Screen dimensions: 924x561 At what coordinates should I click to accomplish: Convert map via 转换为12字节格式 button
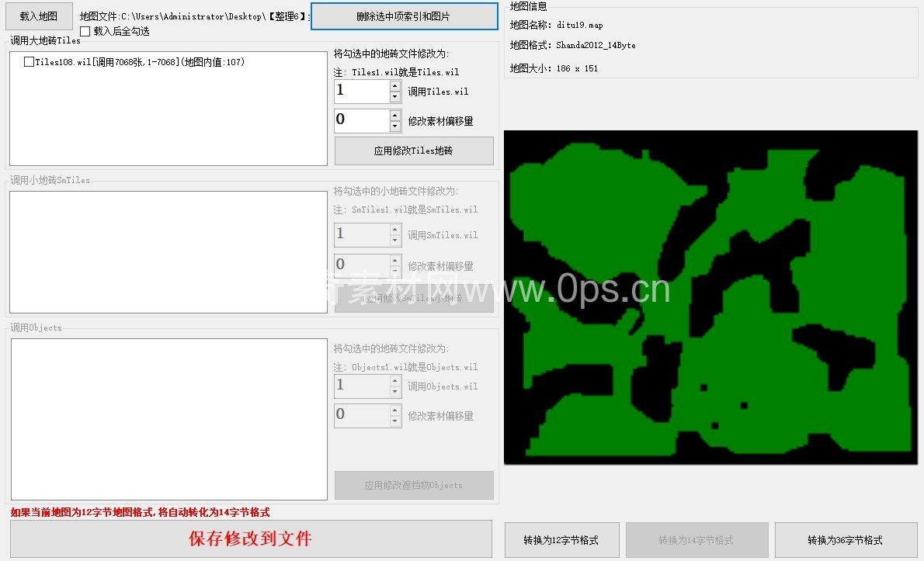(561, 540)
